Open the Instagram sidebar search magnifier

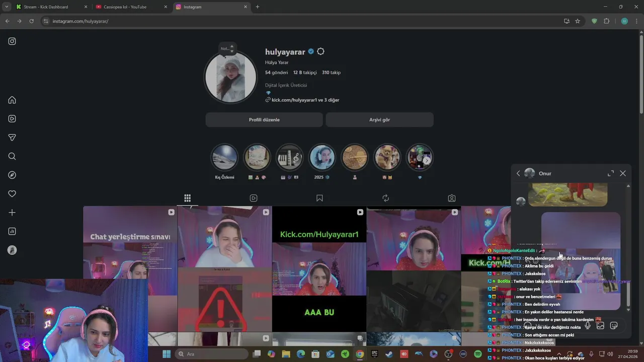(12, 156)
